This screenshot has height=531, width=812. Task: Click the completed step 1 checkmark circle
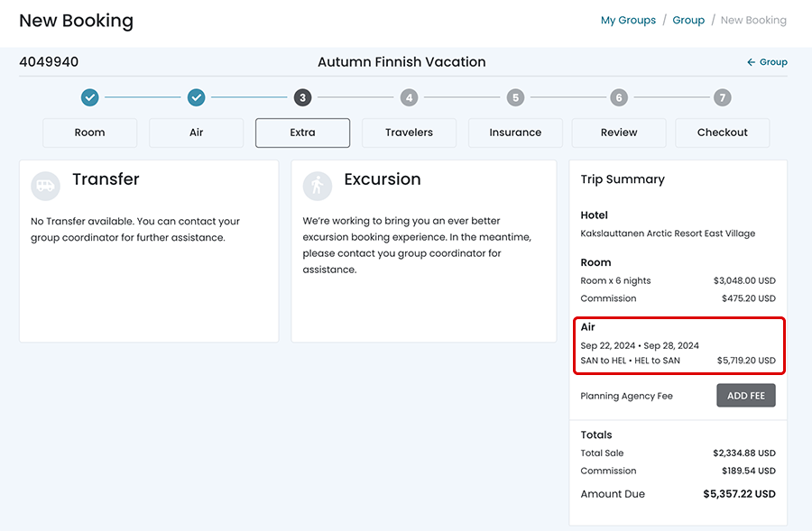click(x=89, y=97)
